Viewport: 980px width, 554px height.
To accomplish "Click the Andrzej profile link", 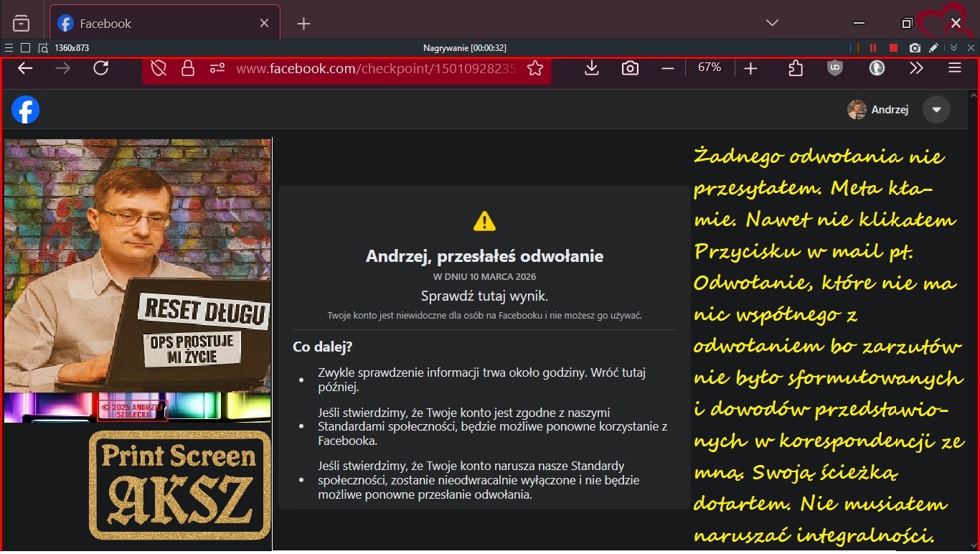I will [x=879, y=110].
